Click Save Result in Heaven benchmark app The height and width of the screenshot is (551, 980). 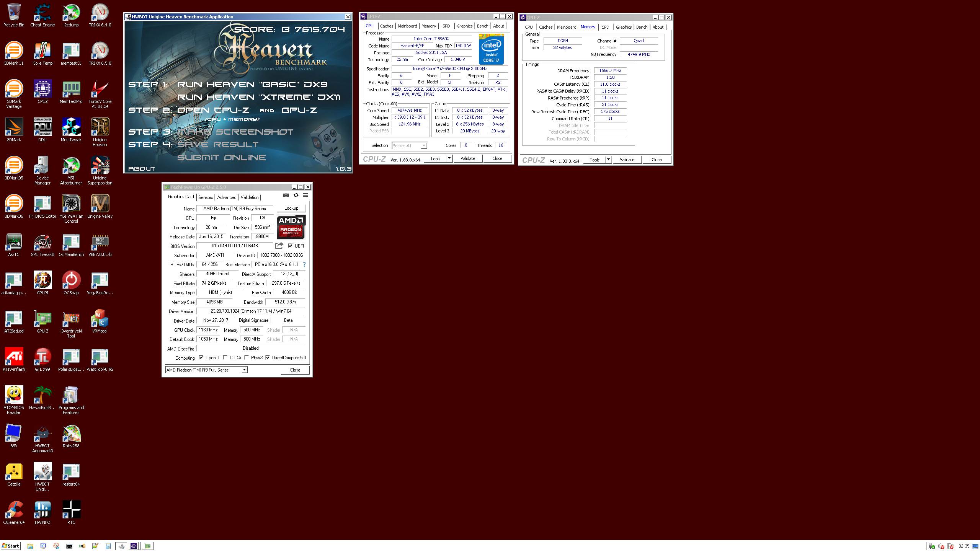click(x=218, y=145)
